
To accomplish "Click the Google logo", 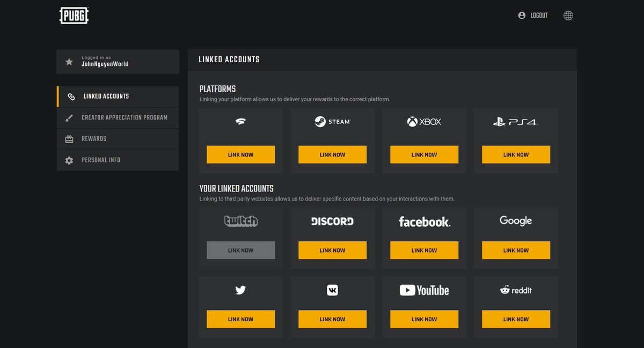I will [516, 221].
